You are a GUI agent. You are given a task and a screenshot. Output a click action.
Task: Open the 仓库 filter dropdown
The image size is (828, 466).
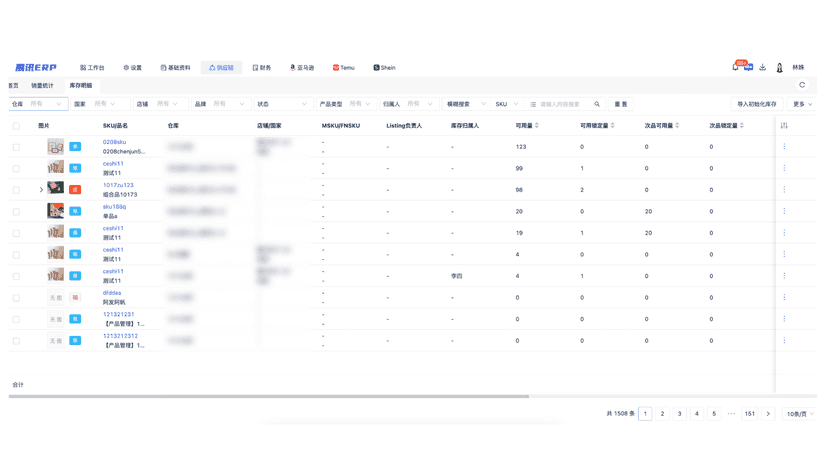tap(38, 104)
